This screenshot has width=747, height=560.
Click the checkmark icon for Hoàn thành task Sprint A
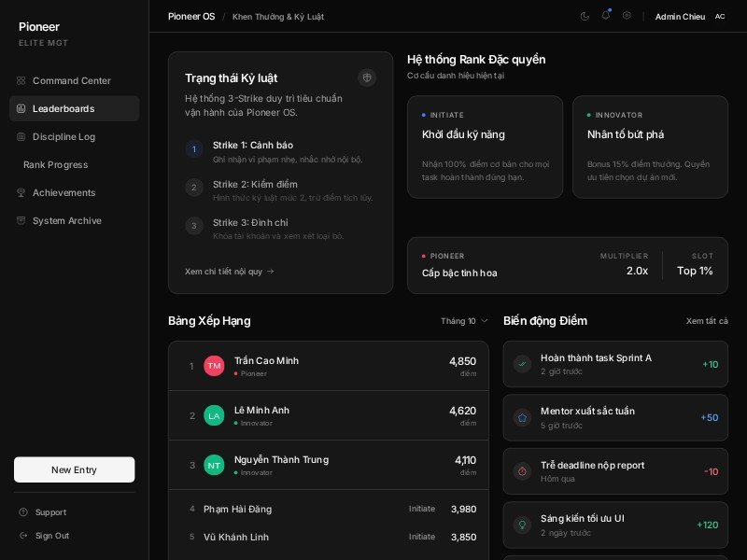tap(522, 364)
